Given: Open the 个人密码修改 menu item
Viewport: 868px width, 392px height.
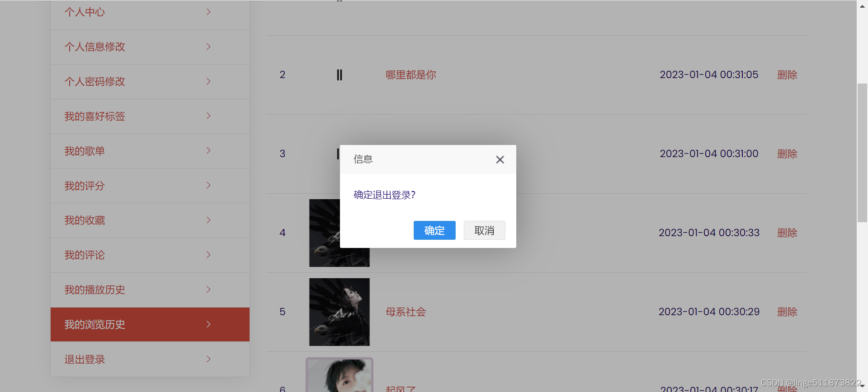Looking at the screenshot, I should 150,82.
